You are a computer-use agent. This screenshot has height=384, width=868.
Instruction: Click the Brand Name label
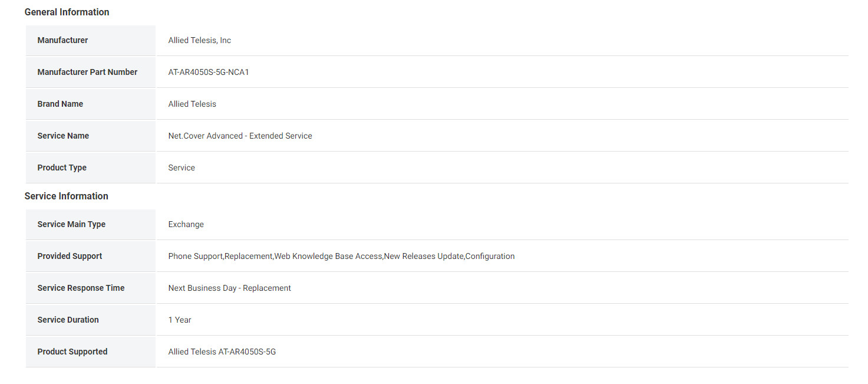60,104
